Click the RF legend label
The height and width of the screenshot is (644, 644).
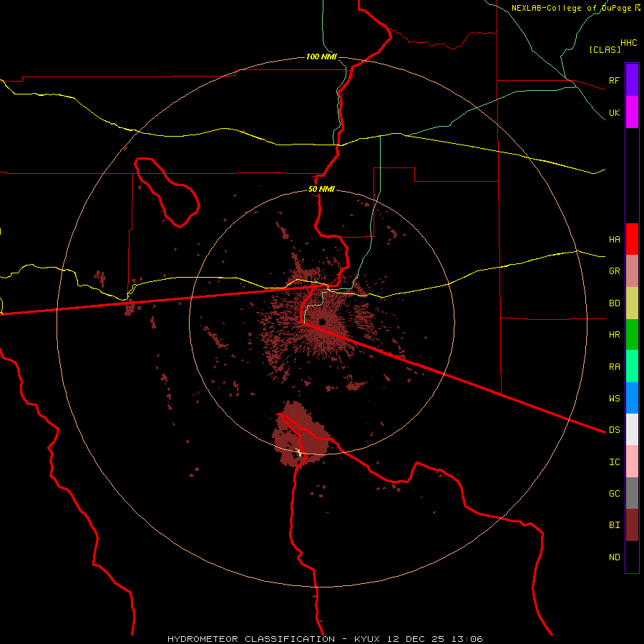(614, 80)
